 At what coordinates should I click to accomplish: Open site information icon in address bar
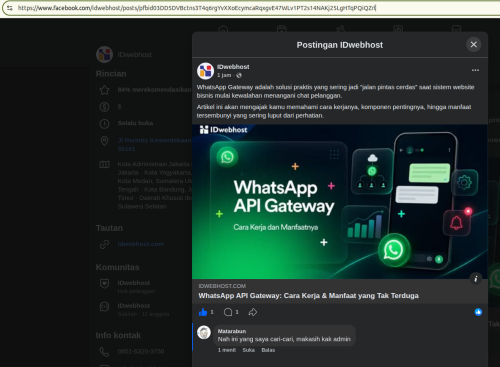pyautogui.click(x=10, y=8)
